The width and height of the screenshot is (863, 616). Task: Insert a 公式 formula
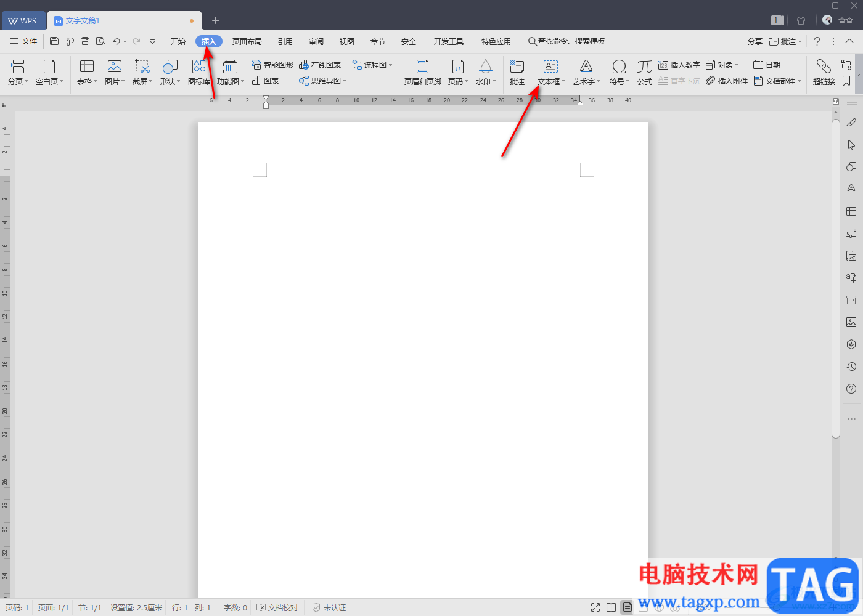(x=645, y=73)
